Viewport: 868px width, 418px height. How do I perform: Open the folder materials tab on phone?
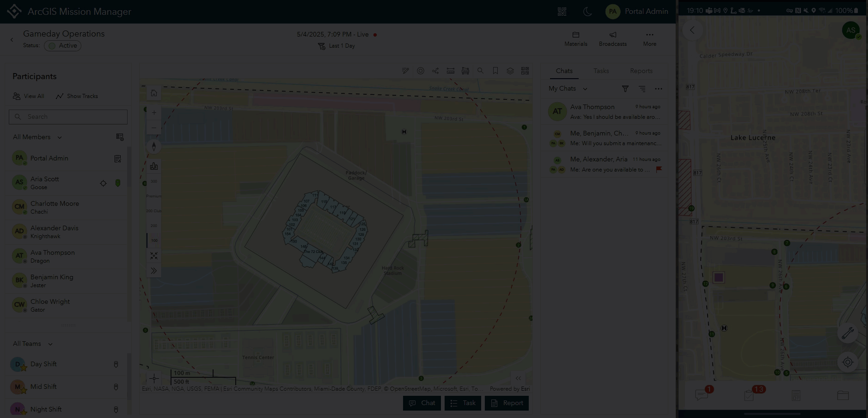coord(843,395)
